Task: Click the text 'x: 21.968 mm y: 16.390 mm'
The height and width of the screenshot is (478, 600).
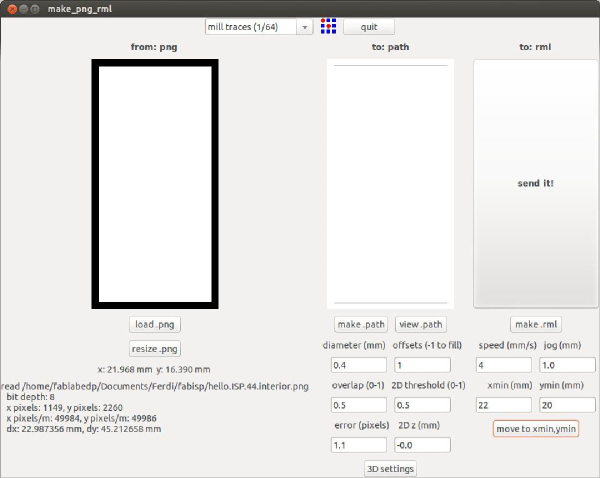Action: click(x=154, y=370)
